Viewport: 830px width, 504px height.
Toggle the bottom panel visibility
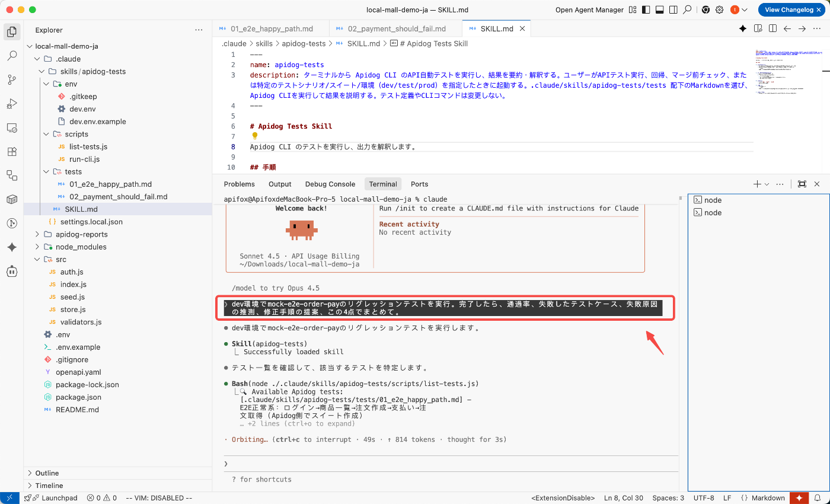pos(659,9)
